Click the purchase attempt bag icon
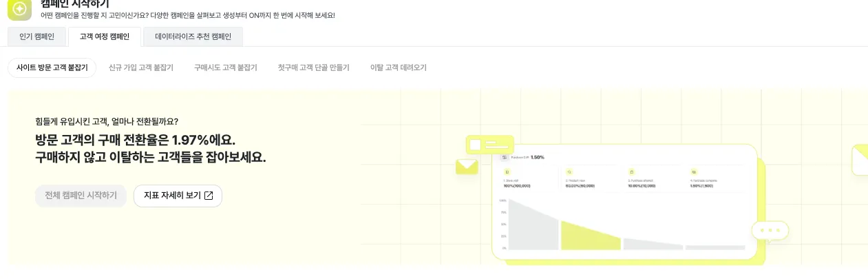This screenshot has width=868, height=279. 631,172
